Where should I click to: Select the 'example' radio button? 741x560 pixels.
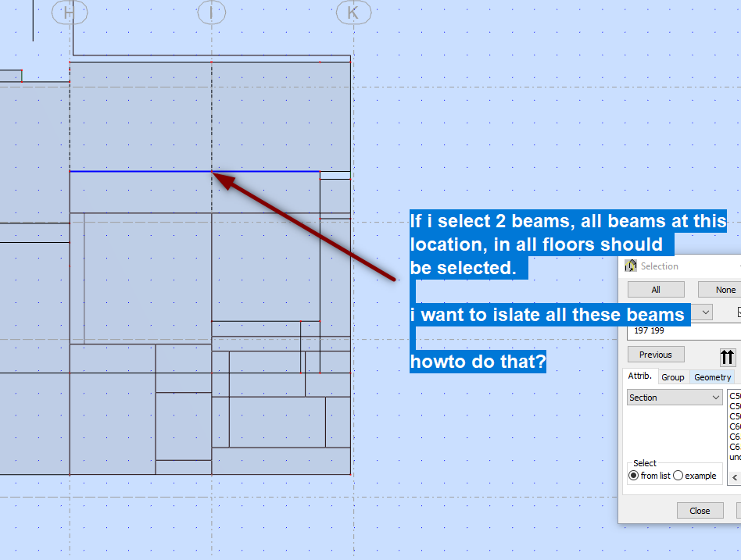[679, 475]
